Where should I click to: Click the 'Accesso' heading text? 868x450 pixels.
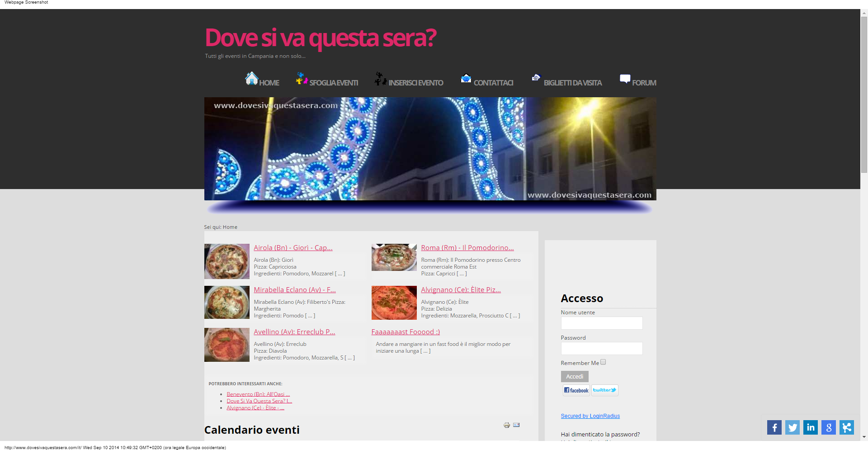[582, 298]
